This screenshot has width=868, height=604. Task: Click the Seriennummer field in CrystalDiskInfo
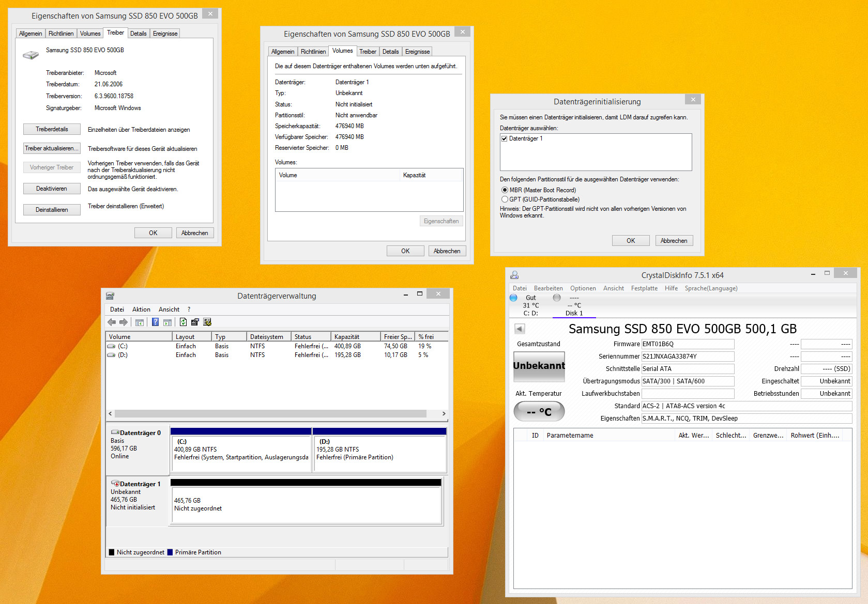pos(688,357)
